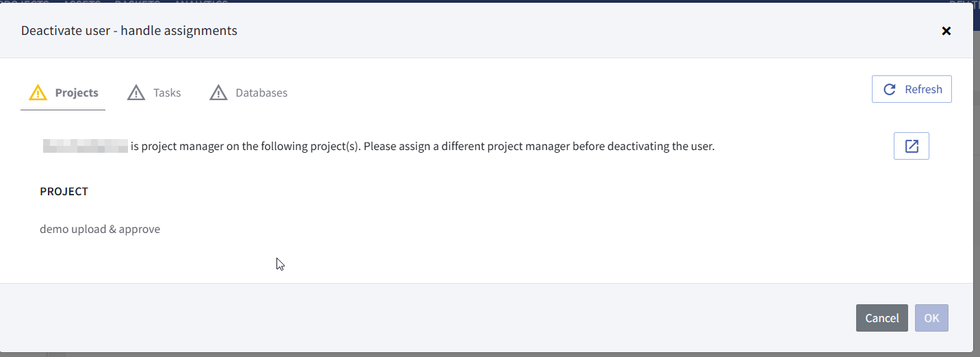
Task: Click the circular arrow refresh icon
Action: 890,90
